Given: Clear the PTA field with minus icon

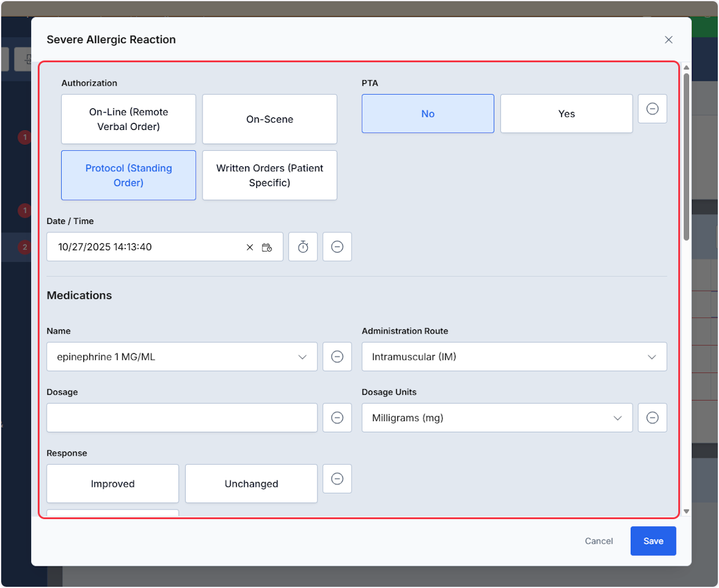Looking at the screenshot, I should [652, 109].
